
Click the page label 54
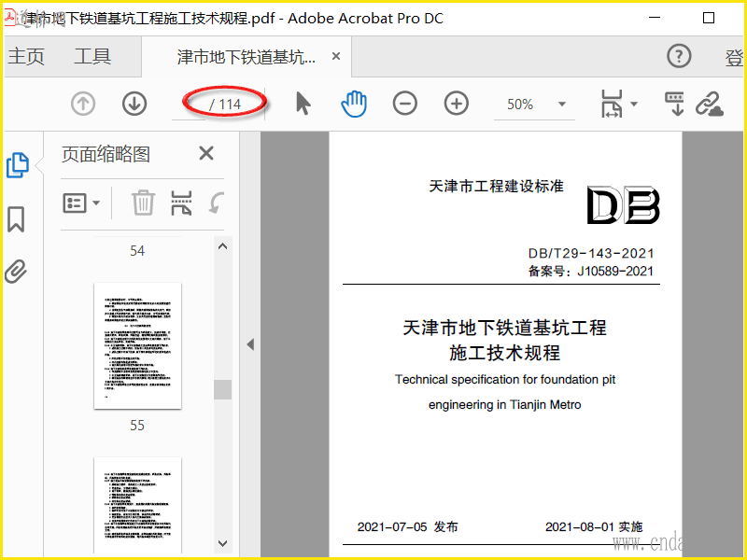[137, 251]
